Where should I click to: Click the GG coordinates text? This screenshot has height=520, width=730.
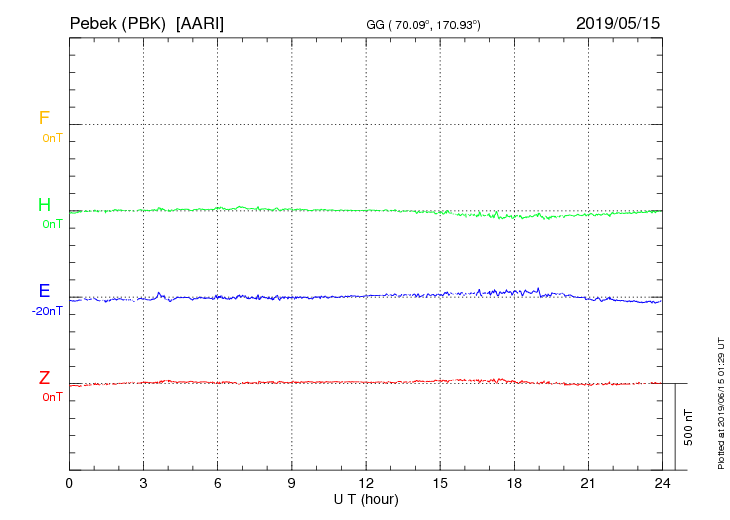pos(423,25)
